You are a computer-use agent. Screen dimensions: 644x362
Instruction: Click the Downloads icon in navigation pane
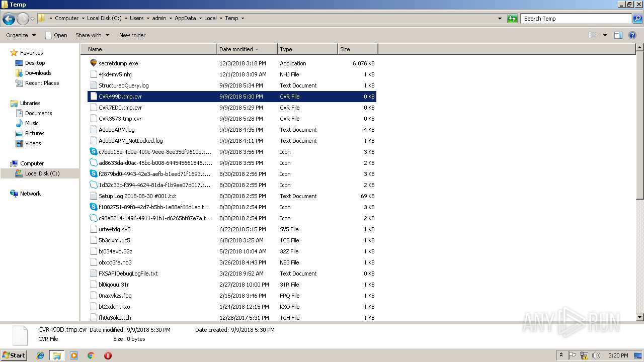(x=19, y=73)
